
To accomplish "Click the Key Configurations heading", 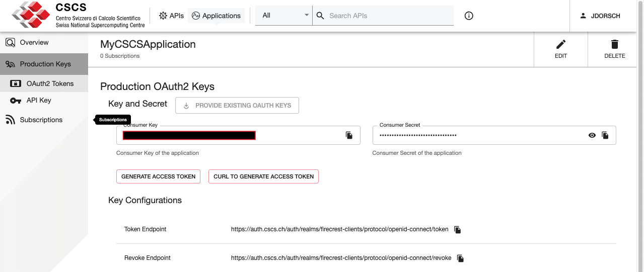I will tap(145, 200).
